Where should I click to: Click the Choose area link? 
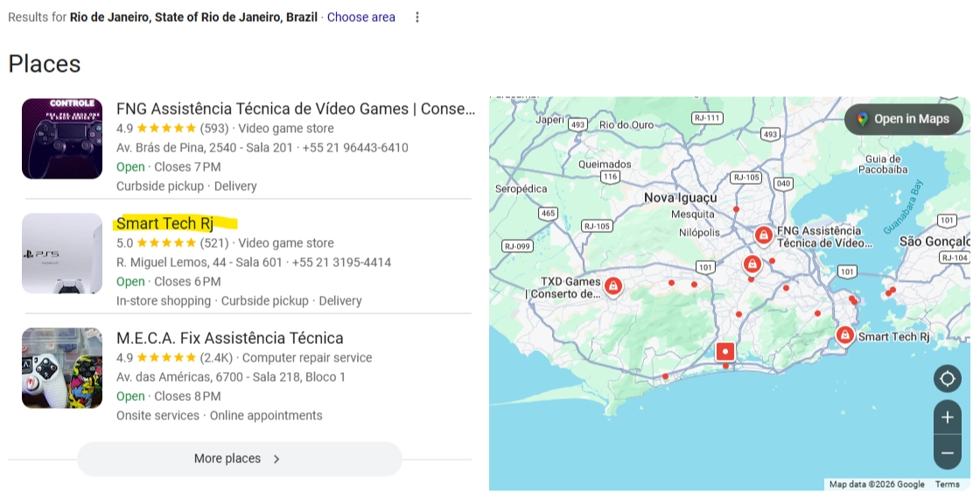pyautogui.click(x=361, y=18)
